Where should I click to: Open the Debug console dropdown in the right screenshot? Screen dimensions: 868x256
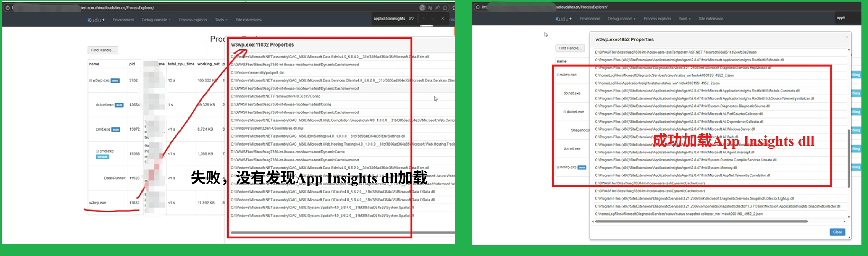tap(622, 19)
